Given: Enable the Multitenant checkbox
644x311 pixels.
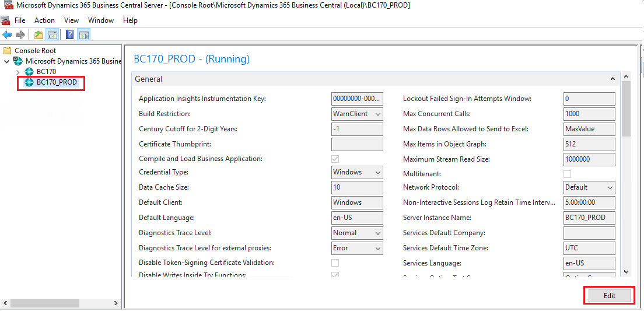Looking at the screenshot, I should click(x=567, y=174).
